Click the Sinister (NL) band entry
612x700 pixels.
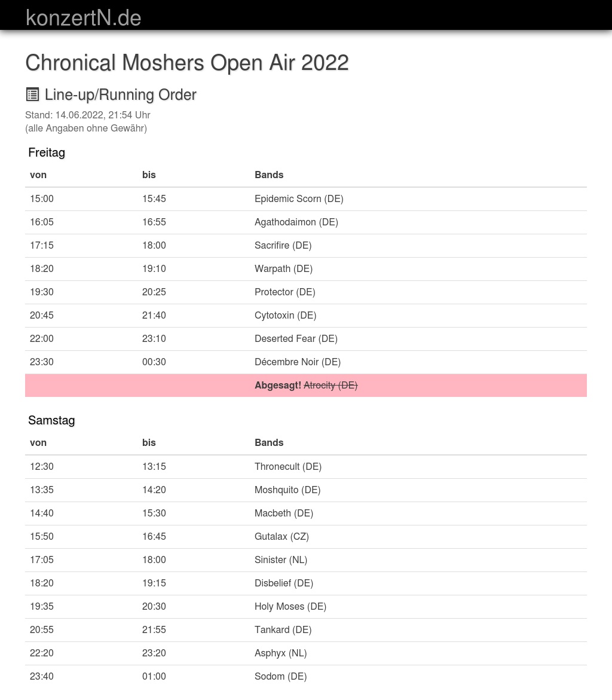[x=281, y=560]
